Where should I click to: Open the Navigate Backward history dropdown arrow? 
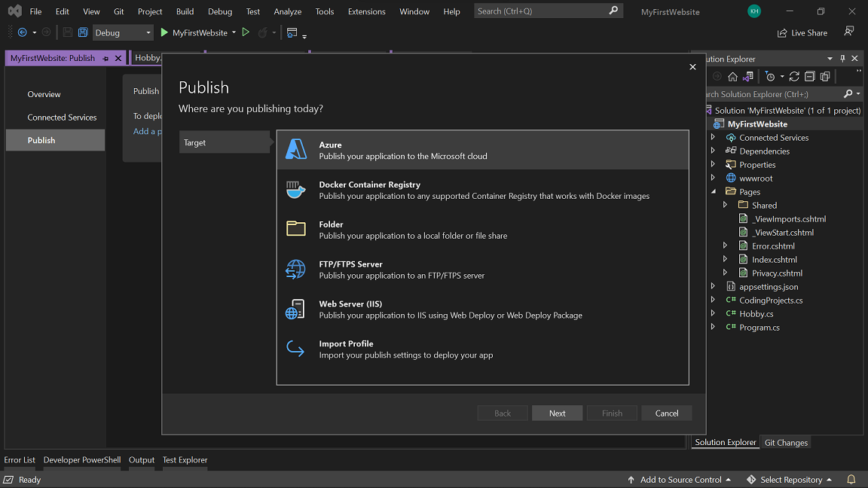point(35,32)
